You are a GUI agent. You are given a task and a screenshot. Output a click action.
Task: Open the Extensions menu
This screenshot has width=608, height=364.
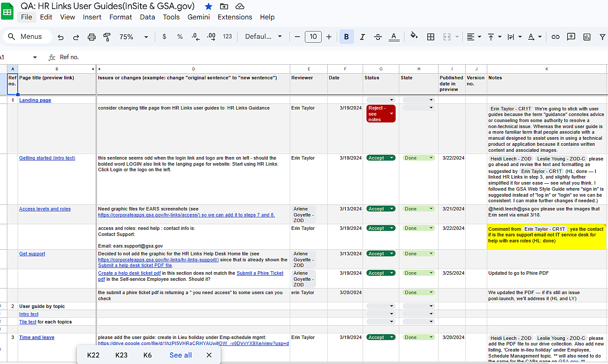click(x=235, y=17)
